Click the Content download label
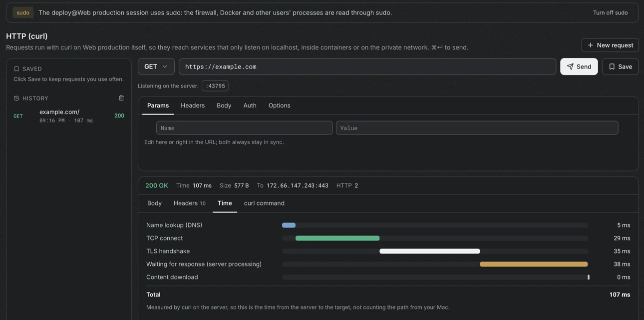 [172, 277]
